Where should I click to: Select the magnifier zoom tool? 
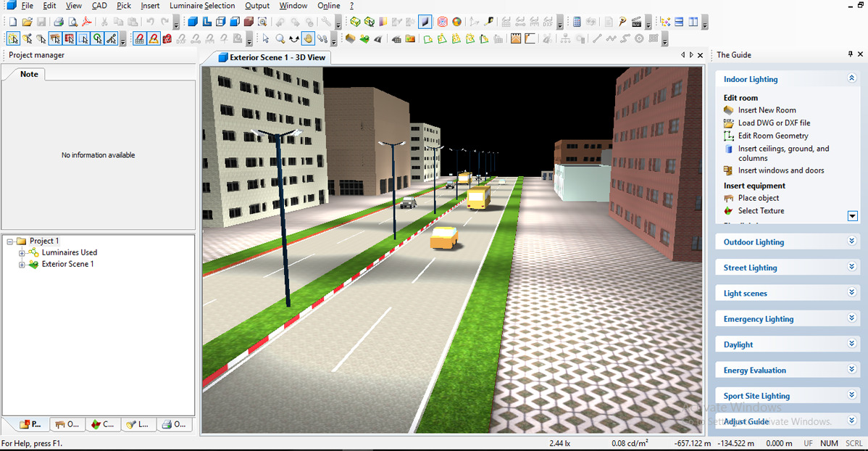(280, 38)
